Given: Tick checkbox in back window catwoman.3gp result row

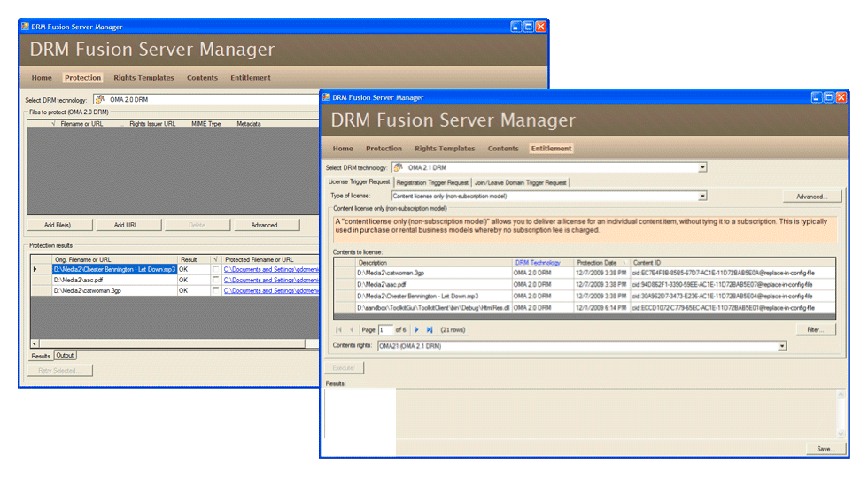Looking at the screenshot, I should pos(215,290).
